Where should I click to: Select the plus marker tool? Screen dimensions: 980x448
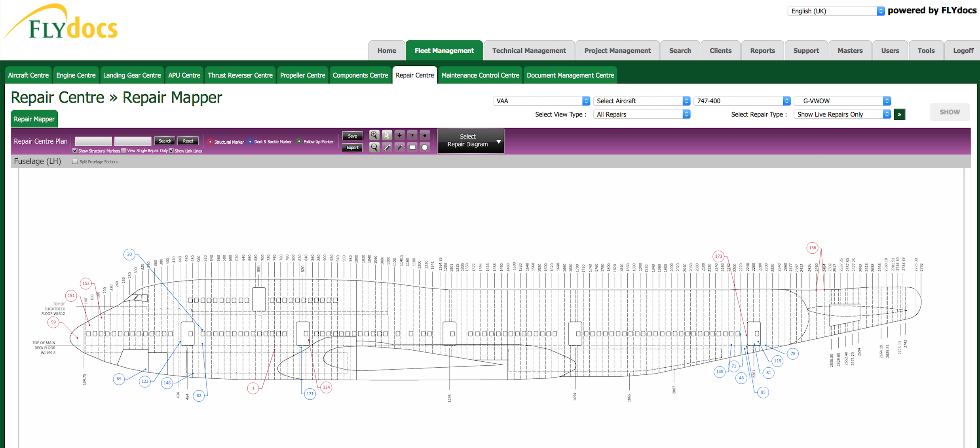point(399,135)
